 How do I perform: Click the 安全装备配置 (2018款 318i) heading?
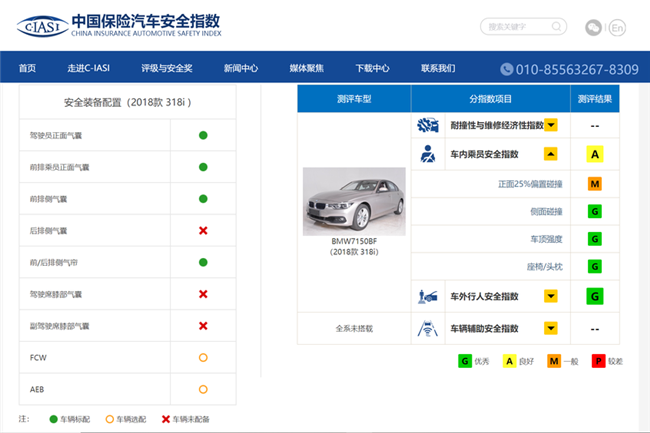click(128, 102)
